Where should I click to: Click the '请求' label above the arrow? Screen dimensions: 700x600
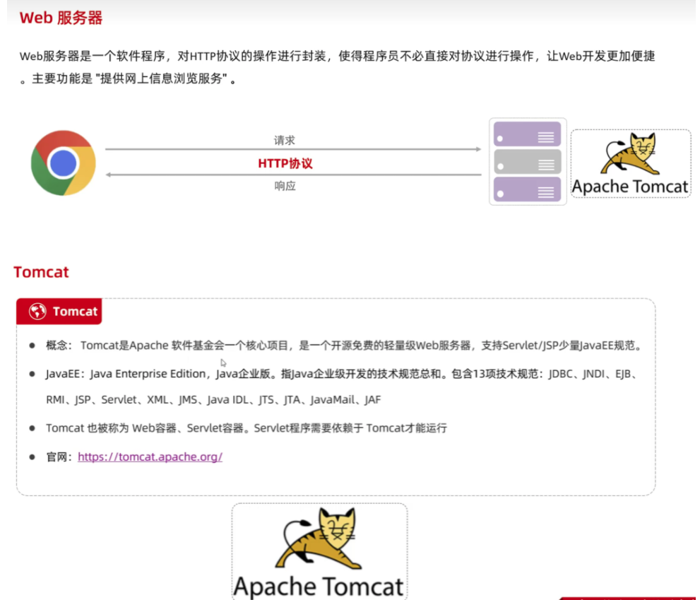pos(285,141)
